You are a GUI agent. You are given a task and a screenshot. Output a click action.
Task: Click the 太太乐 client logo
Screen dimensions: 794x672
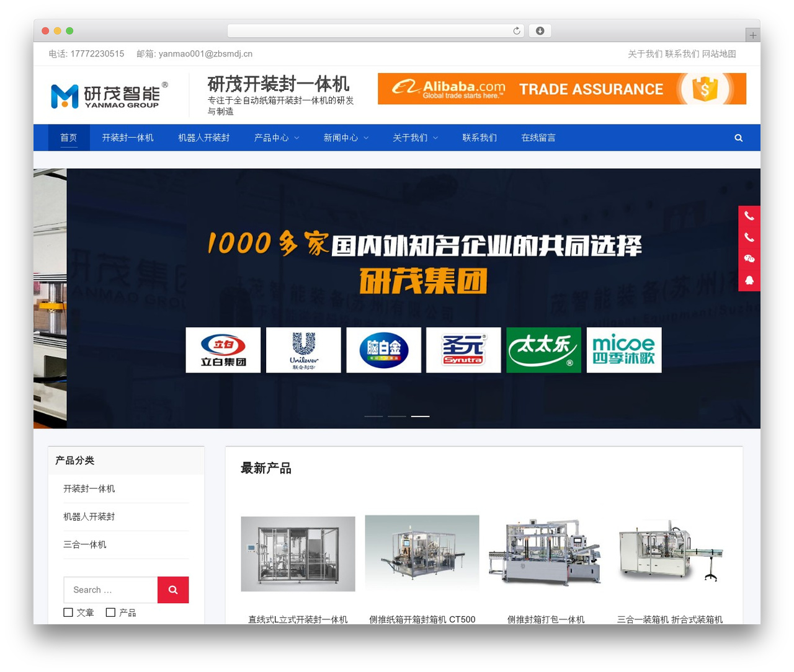[543, 350]
